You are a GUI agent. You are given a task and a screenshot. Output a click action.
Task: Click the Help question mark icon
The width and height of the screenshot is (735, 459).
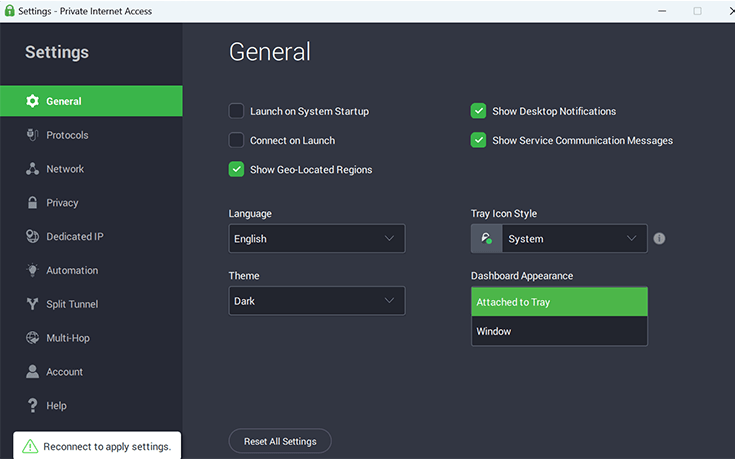tap(32, 405)
